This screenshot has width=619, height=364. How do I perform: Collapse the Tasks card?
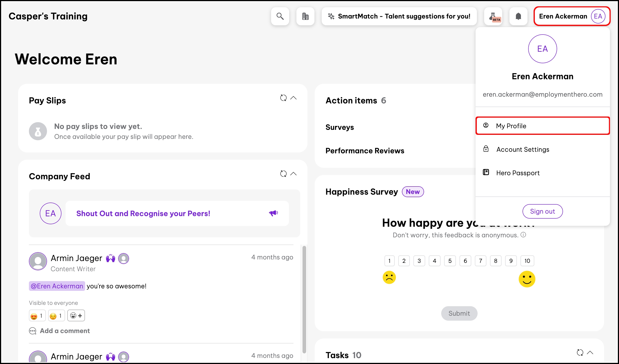590,352
